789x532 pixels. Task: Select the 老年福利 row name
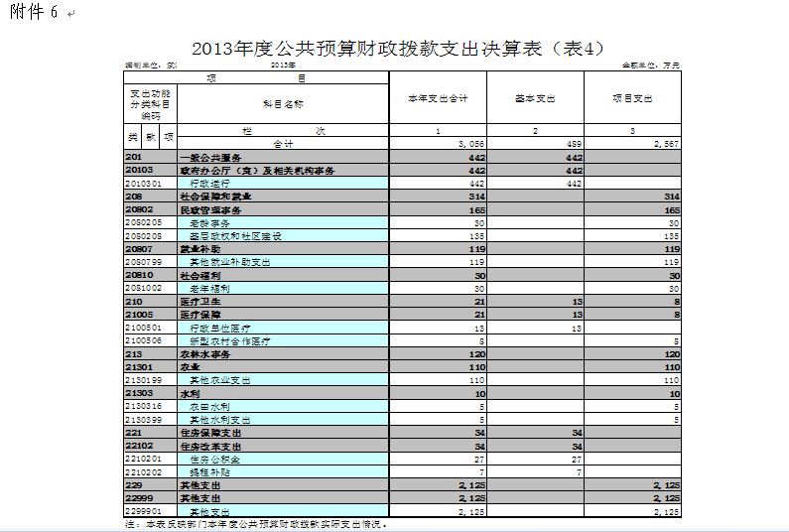pos(209,288)
